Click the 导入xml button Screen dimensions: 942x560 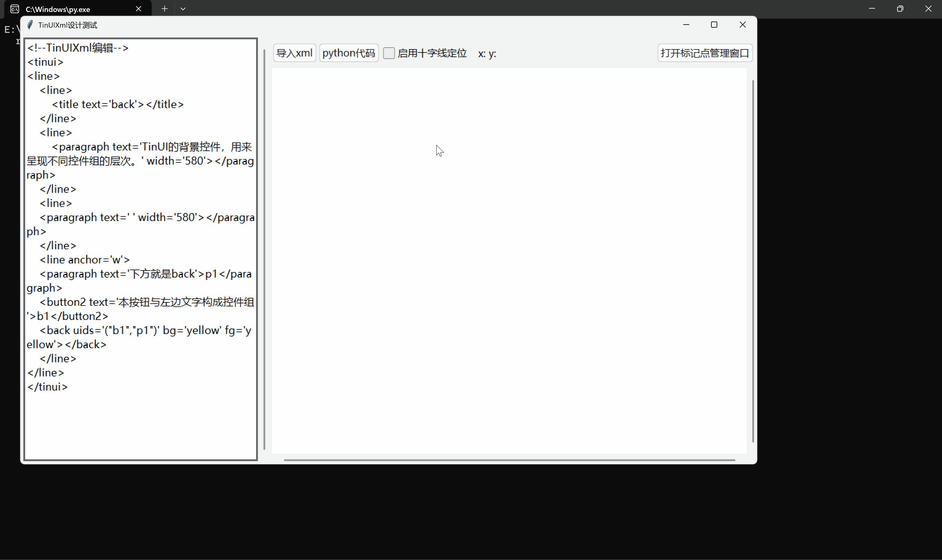[x=294, y=53]
